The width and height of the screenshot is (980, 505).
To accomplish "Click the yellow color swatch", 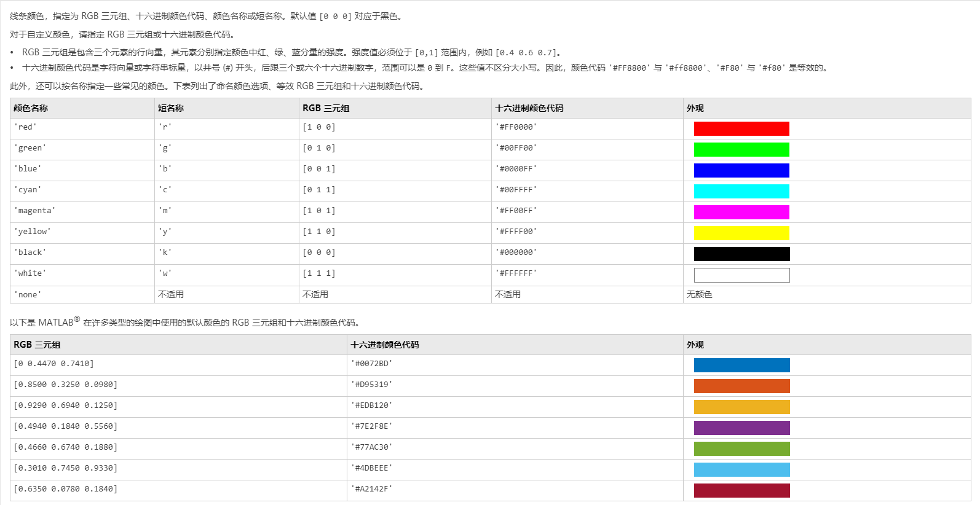I will pyautogui.click(x=741, y=233).
